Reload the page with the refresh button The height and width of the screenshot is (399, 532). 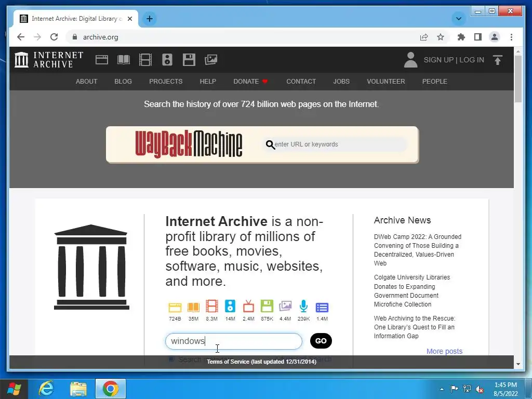click(54, 37)
